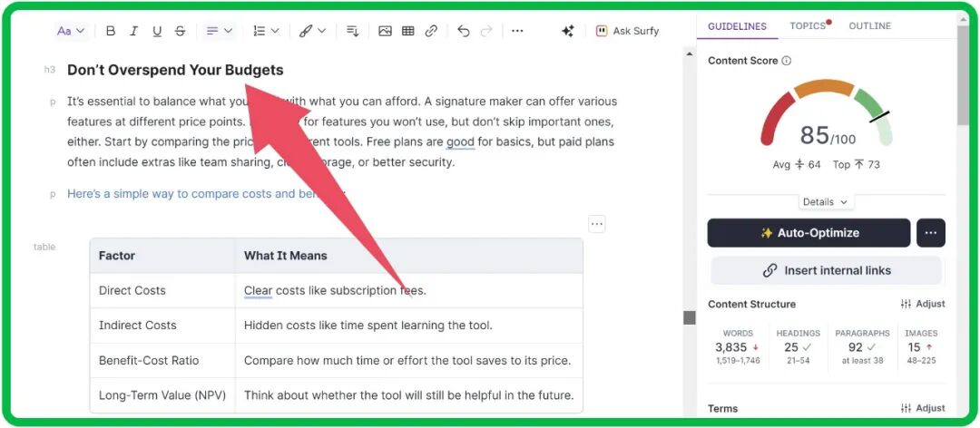
Task: Expand the Details section under score
Action: (825, 202)
